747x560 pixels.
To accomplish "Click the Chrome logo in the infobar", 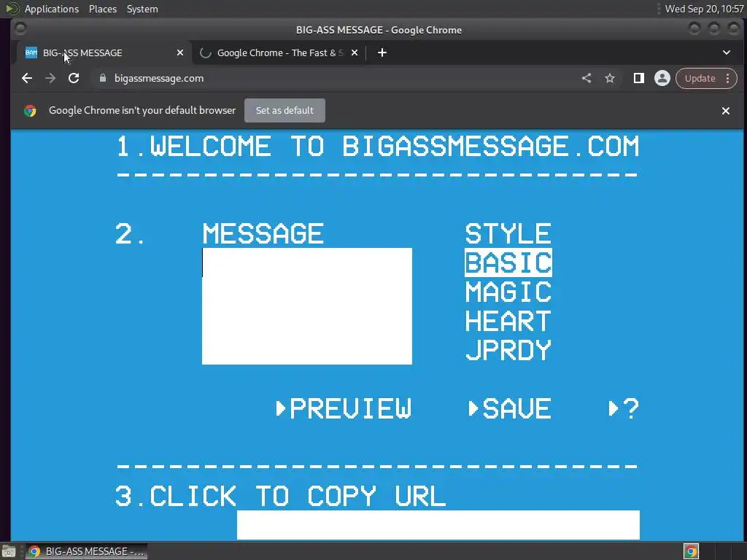I will coord(30,111).
